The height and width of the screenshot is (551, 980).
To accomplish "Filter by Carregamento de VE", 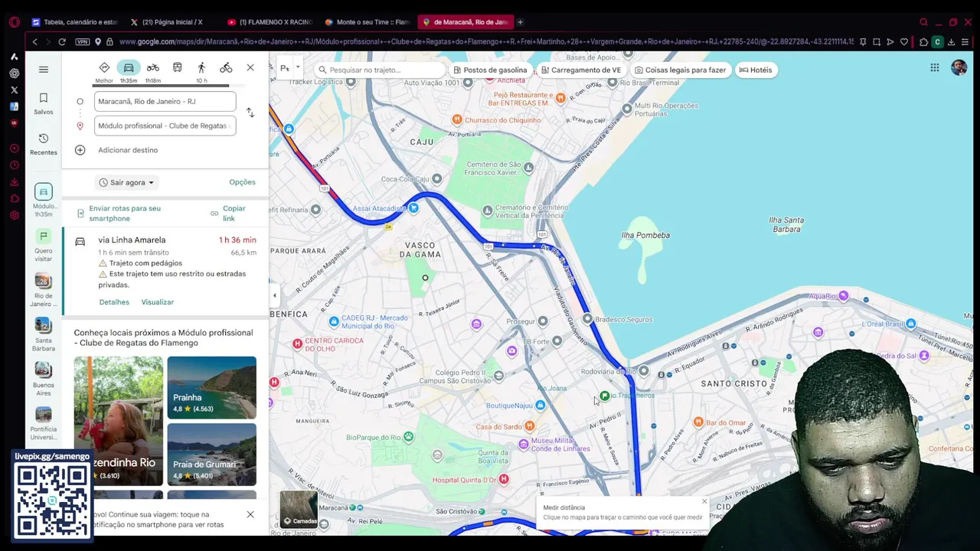I will 581,70.
